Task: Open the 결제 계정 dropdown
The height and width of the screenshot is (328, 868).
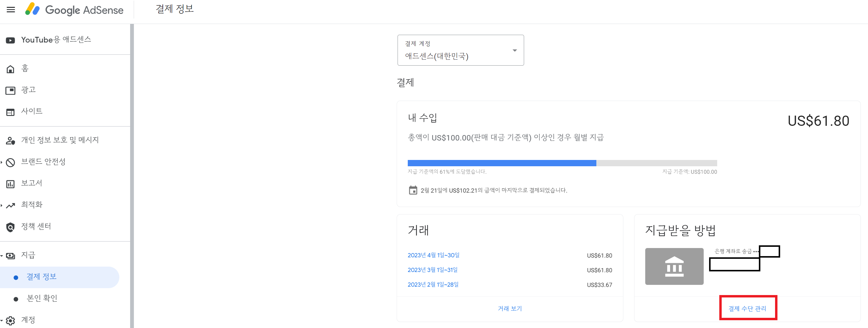Action: tap(460, 50)
